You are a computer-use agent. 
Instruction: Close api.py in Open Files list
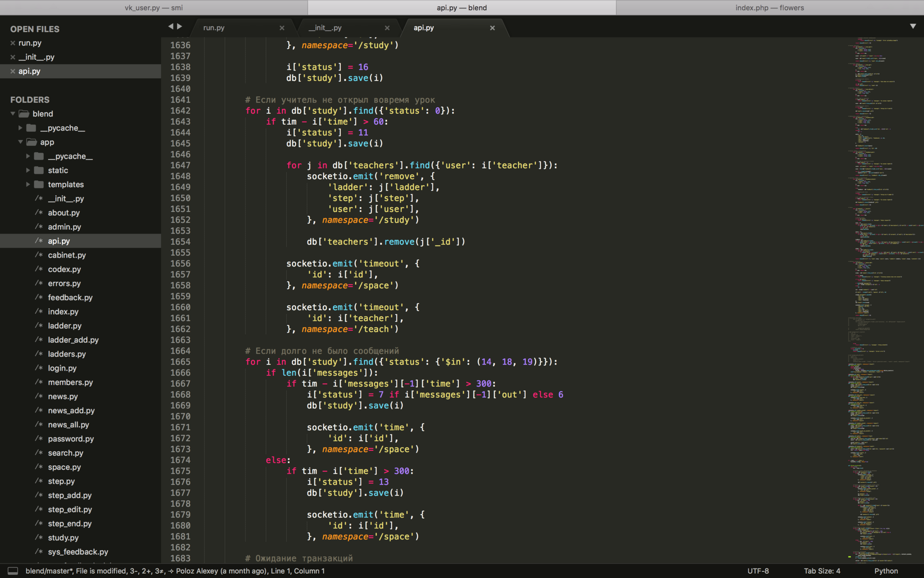click(13, 71)
